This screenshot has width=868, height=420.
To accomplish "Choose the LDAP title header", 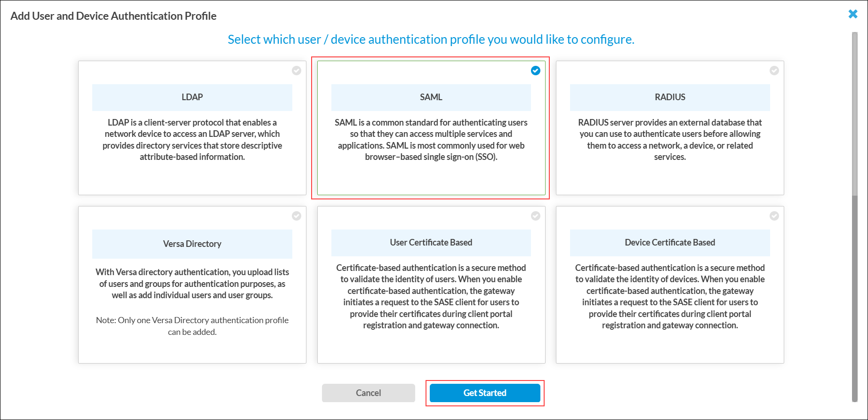I will pyautogui.click(x=192, y=97).
